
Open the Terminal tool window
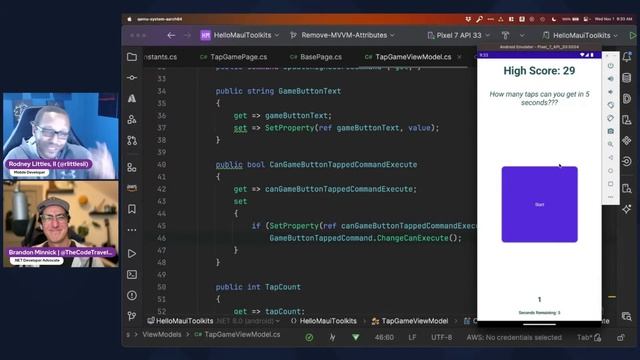pyautogui.click(x=132, y=274)
